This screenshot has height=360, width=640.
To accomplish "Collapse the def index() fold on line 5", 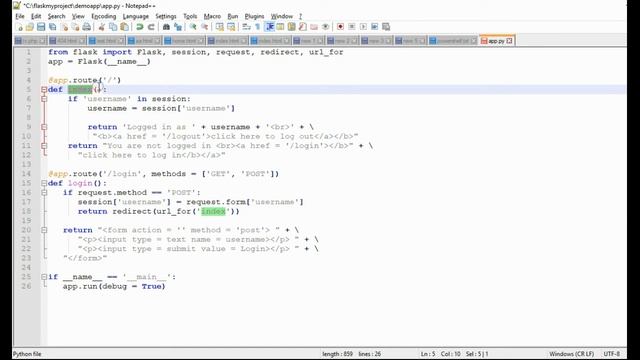I will [x=44, y=89].
